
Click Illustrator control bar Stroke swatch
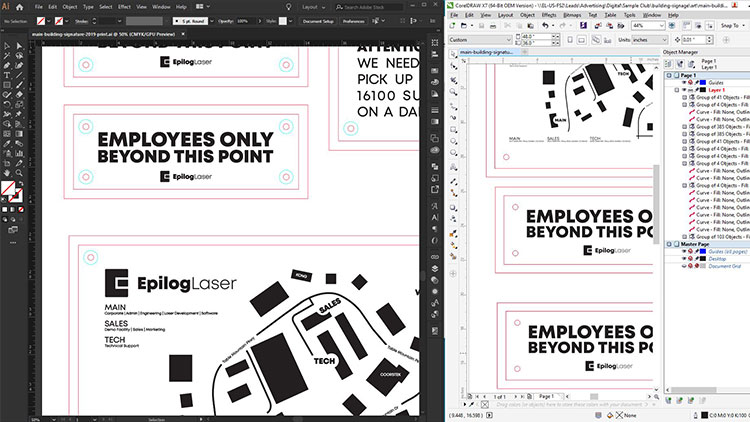coord(59,21)
